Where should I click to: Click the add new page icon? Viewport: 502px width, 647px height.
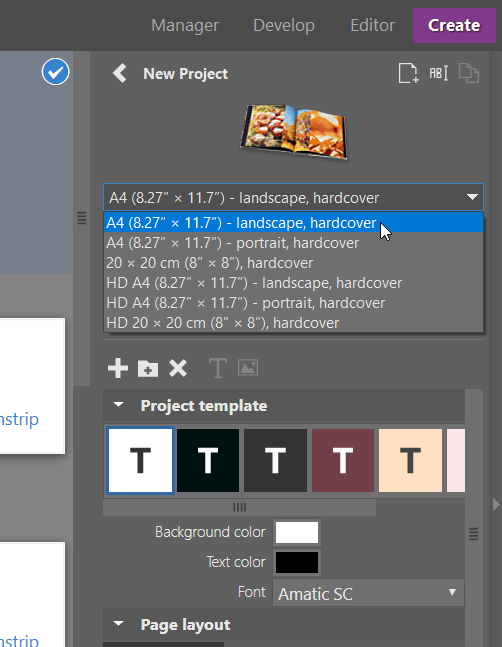408,73
